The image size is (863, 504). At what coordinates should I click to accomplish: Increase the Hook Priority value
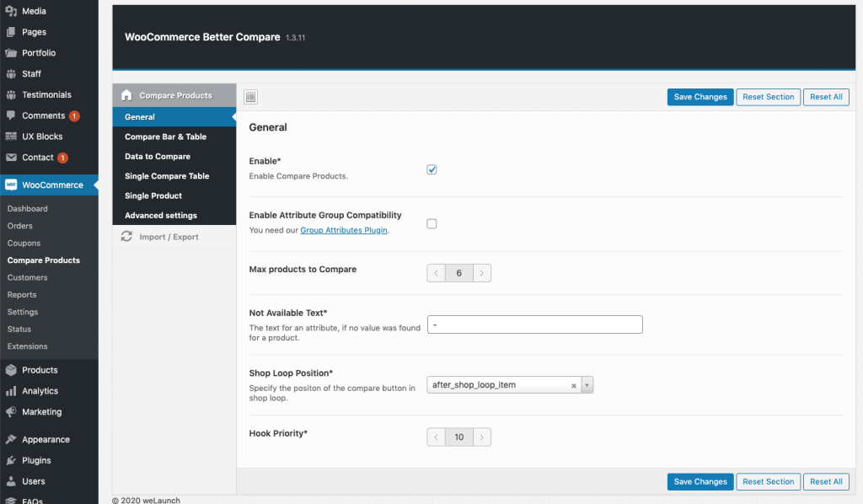coord(481,437)
